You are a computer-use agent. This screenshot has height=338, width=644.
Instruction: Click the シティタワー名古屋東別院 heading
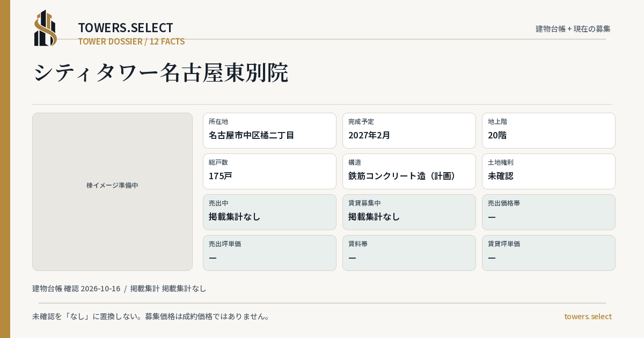(x=160, y=72)
